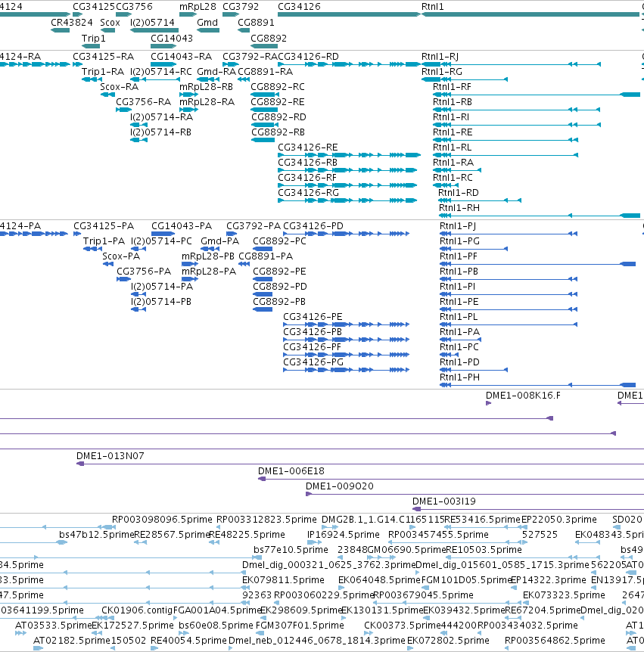Select transcript Gmd-RA
The width and height of the screenshot is (644, 652).
216,72
